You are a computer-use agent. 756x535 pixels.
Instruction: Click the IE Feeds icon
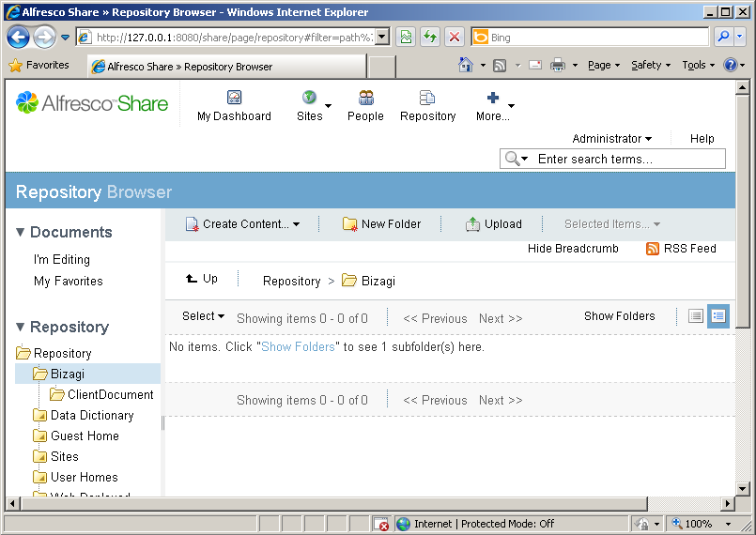500,65
